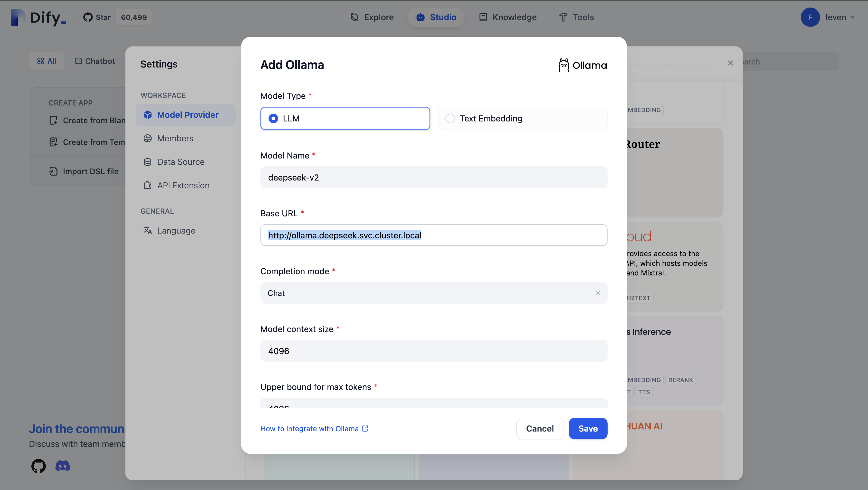This screenshot has height=490, width=868.
Task: Open API Extension settings
Action: pyautogui.click(x=186, y=185)
